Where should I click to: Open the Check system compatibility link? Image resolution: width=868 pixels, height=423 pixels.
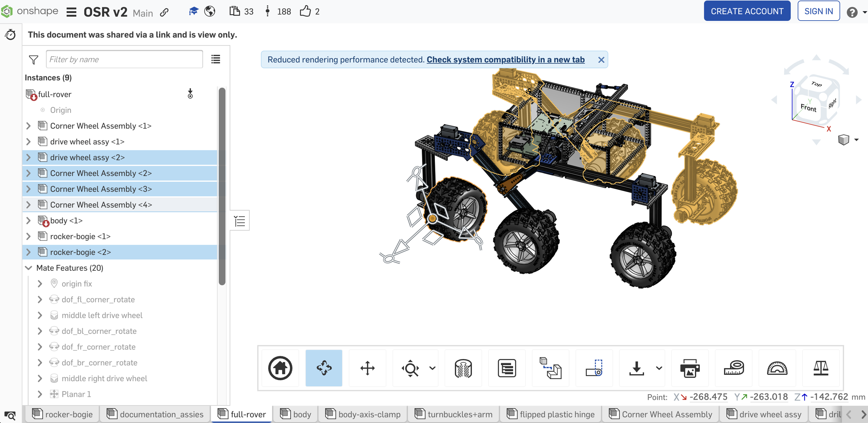tap(505, 60)
